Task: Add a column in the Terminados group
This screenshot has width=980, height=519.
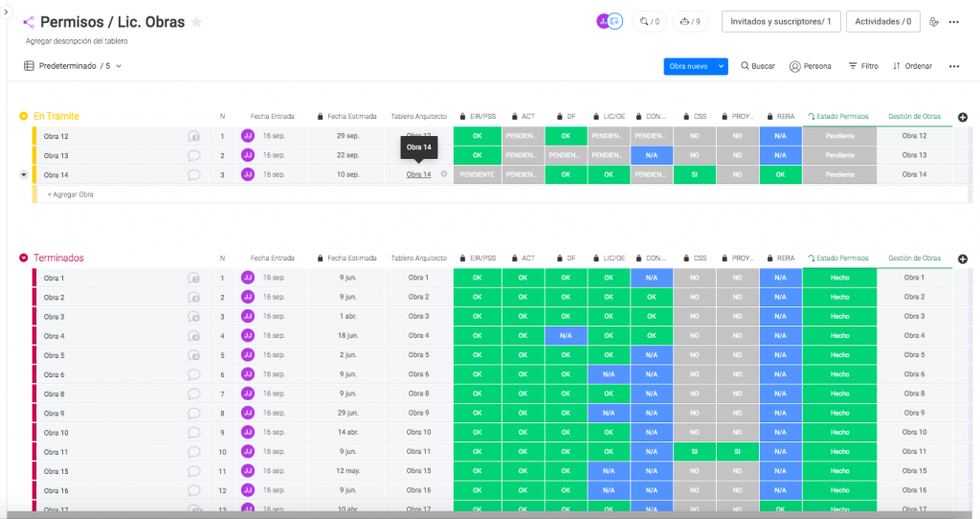Action: [963, 259]
